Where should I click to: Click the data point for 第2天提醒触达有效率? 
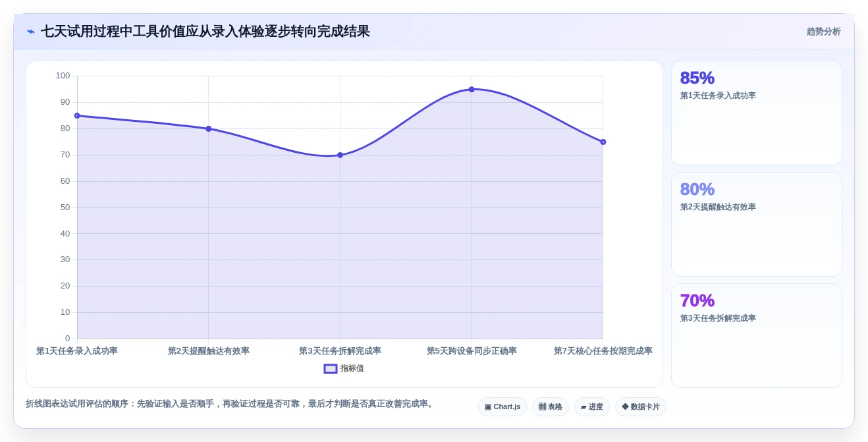click(209, 129)
